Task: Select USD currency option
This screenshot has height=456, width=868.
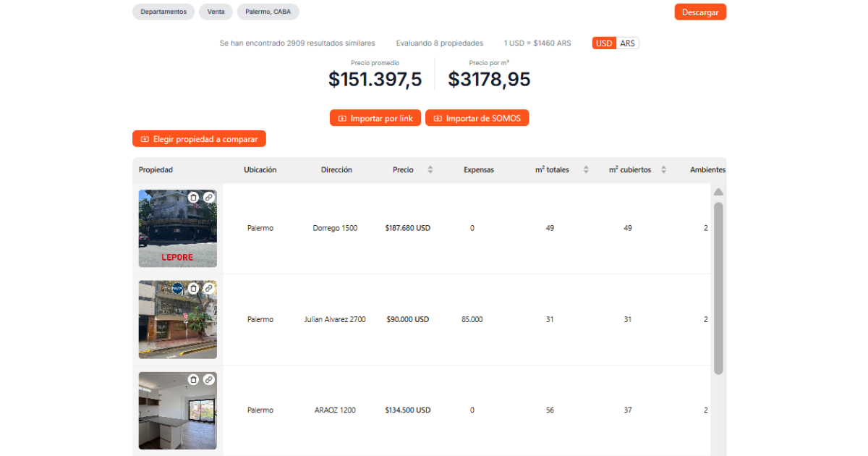Action: point(604,43)
